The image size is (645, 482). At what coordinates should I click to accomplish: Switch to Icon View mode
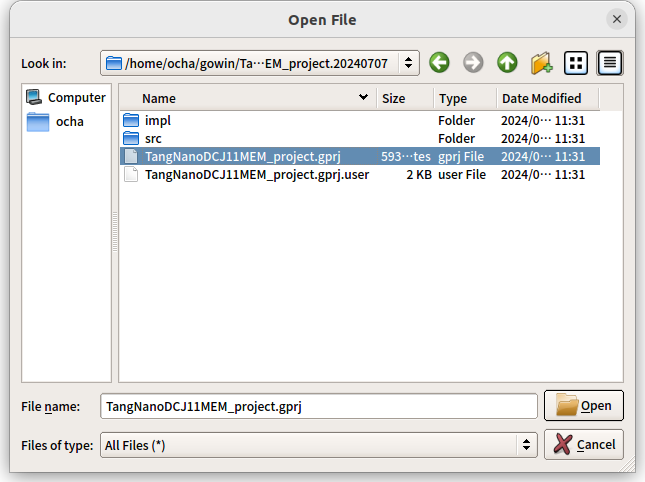click(x=576, y=63)
